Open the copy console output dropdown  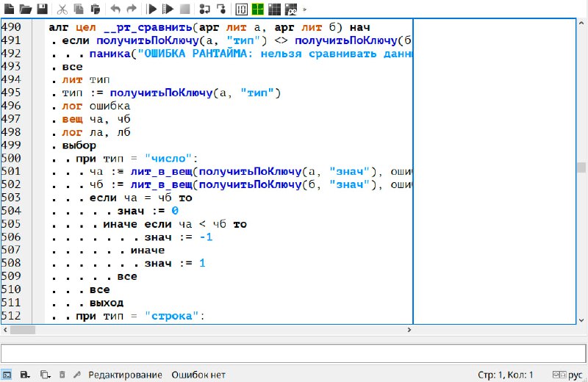coord(45,375)
